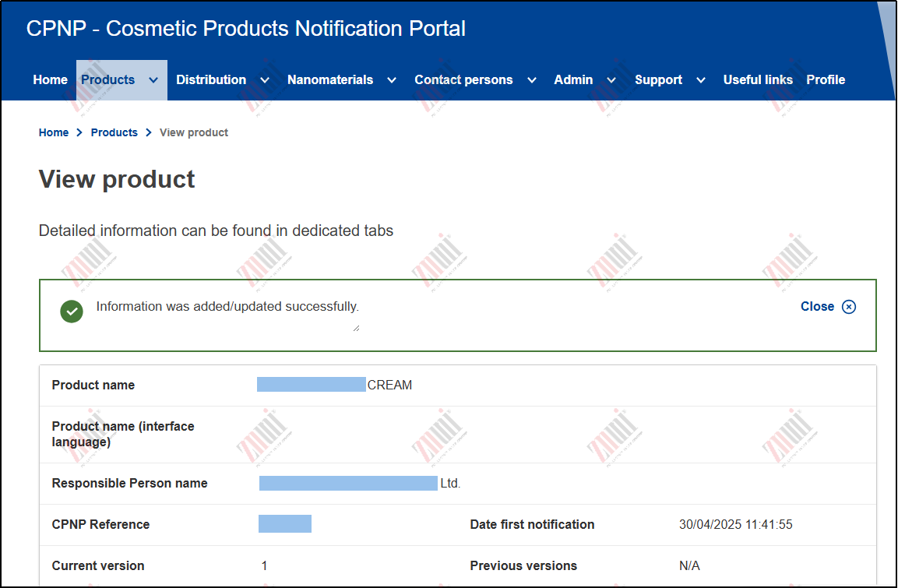Select the CPNP Reference label
The image size is (898, 588).
click(100, 524)
